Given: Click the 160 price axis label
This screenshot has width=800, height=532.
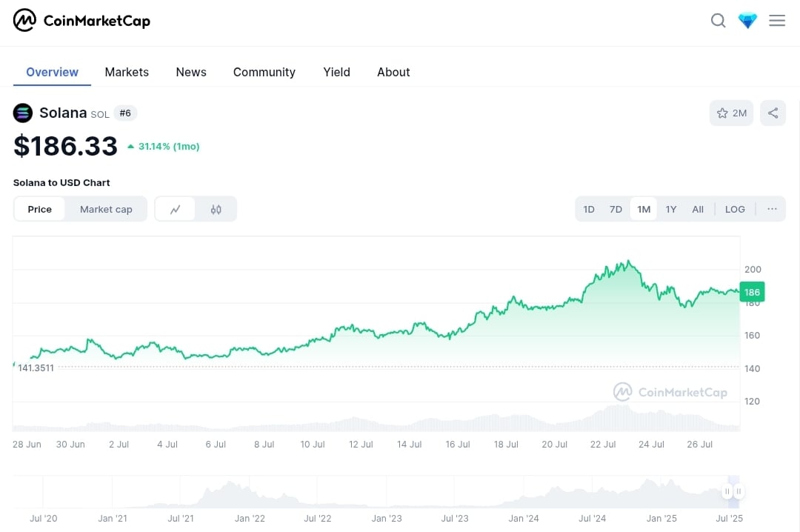Looking at the screenshot, I should [x=752, y=336].
